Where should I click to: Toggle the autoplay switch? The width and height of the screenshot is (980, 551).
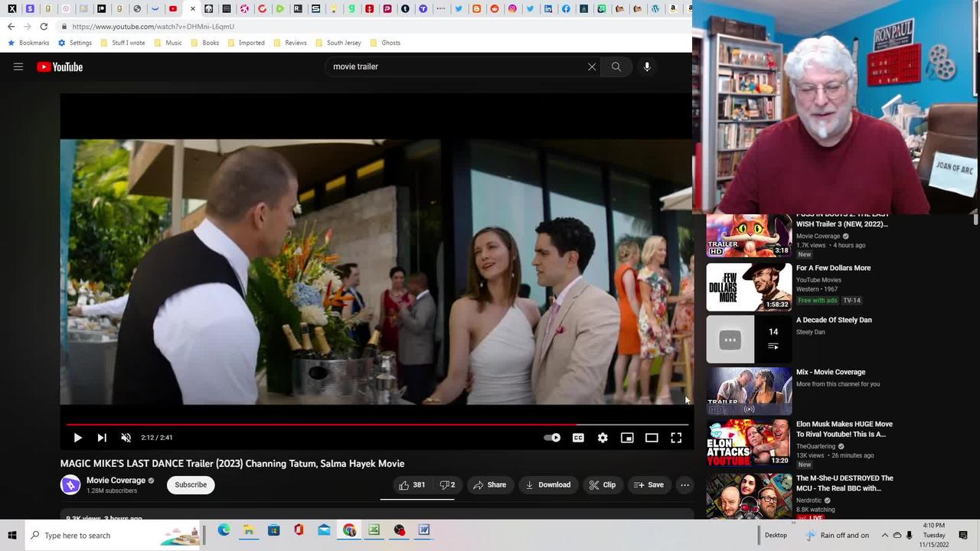click(552, 438)
